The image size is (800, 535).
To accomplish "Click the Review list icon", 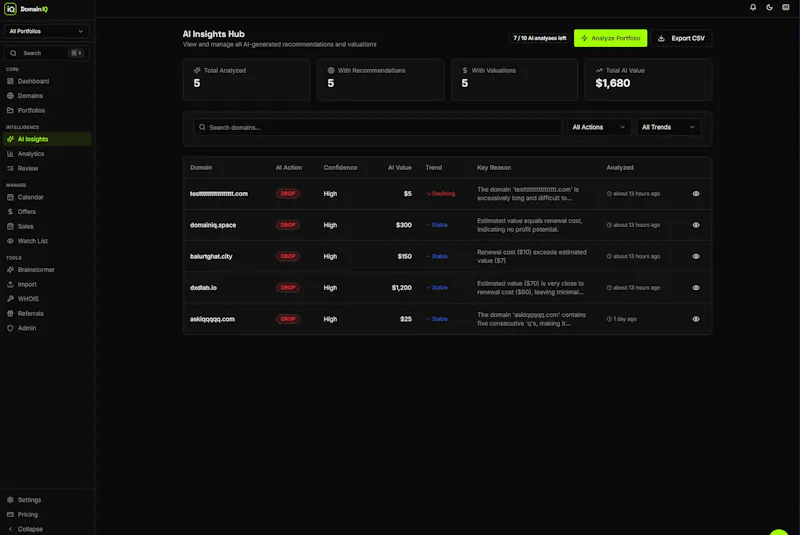I will (x=10, y=168).
